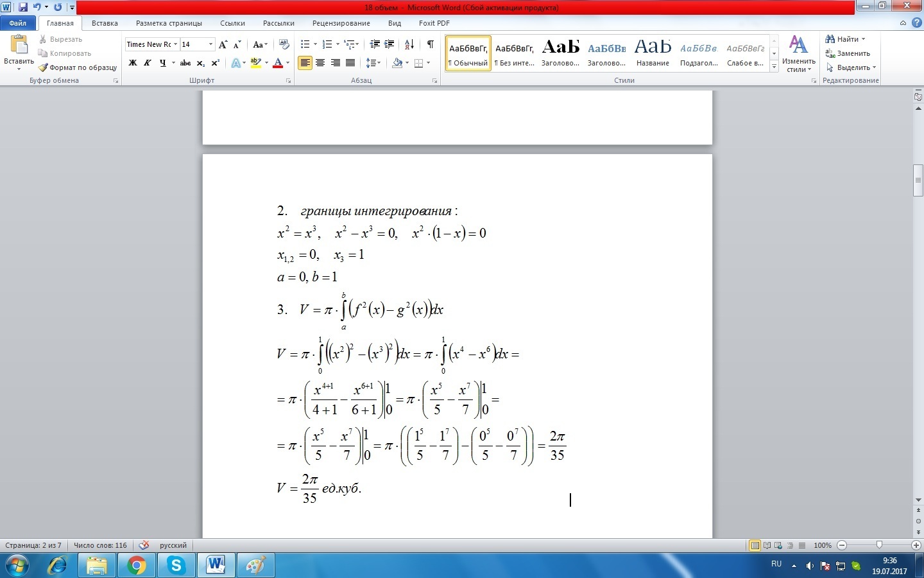This screenshot has width=924, height=578.
Task: Expand the font size 14 dropdown
Action: click(210, 44)
